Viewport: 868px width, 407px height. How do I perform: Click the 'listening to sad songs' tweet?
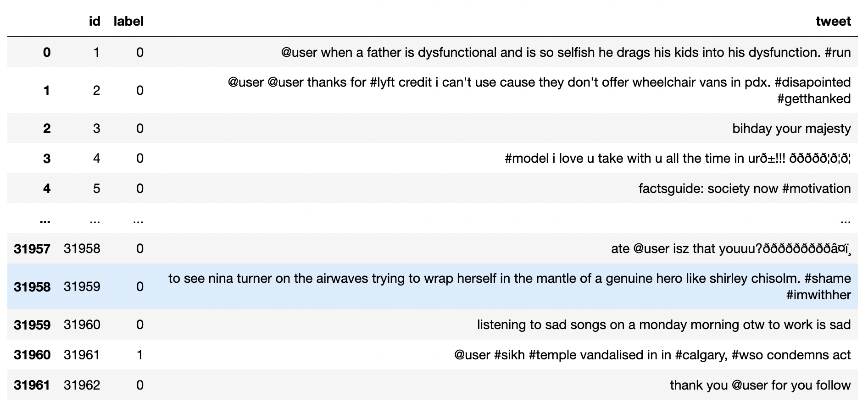[664, 324]
